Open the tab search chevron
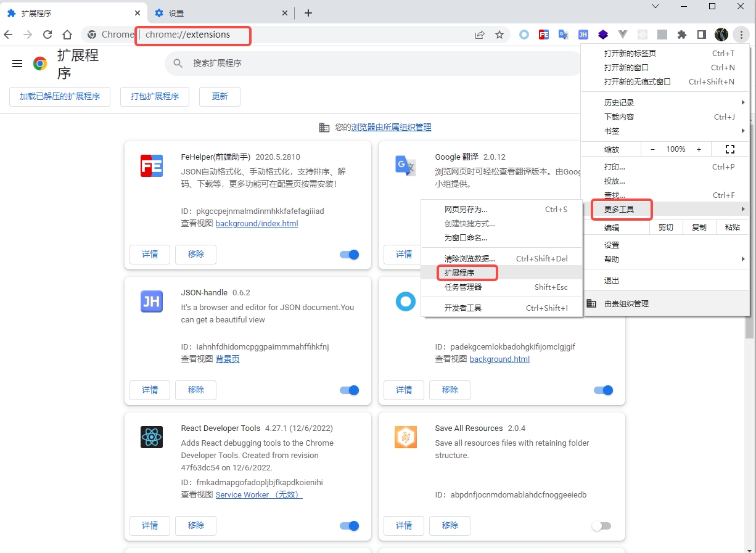 click(x=655, y=6)
